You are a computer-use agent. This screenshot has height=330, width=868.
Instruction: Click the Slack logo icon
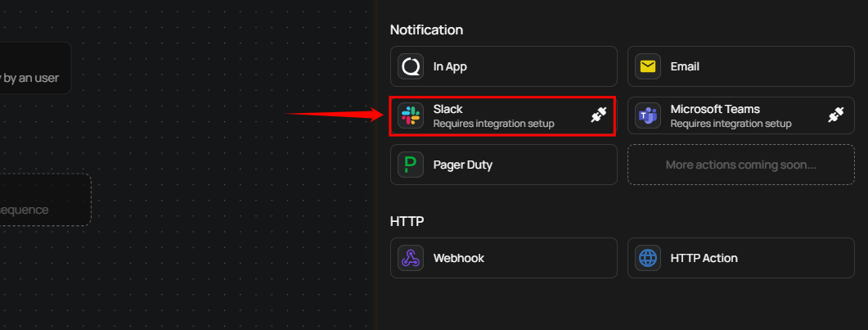(410, 115)
